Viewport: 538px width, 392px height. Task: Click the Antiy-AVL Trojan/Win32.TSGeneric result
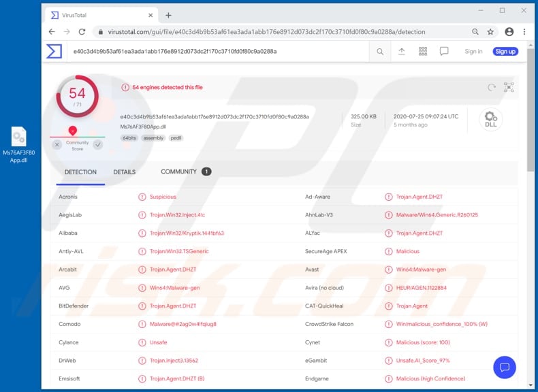179,251
